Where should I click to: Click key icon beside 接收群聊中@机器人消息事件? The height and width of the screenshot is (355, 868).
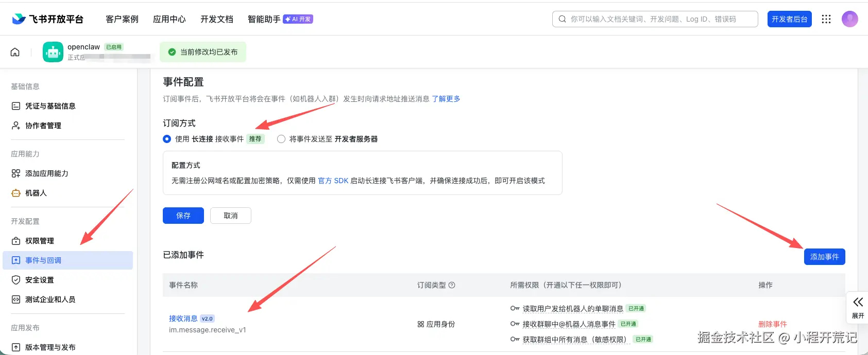pos(515,324)
